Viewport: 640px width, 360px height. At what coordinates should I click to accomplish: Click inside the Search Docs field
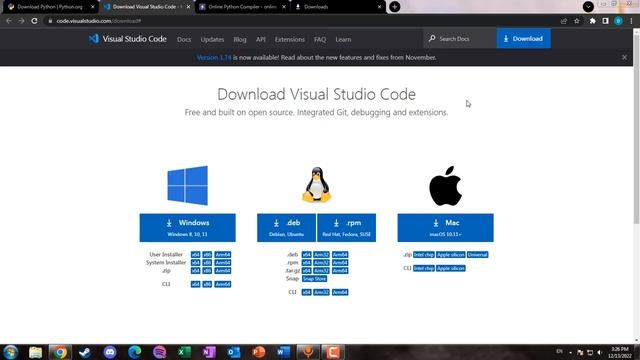point(460,38)
